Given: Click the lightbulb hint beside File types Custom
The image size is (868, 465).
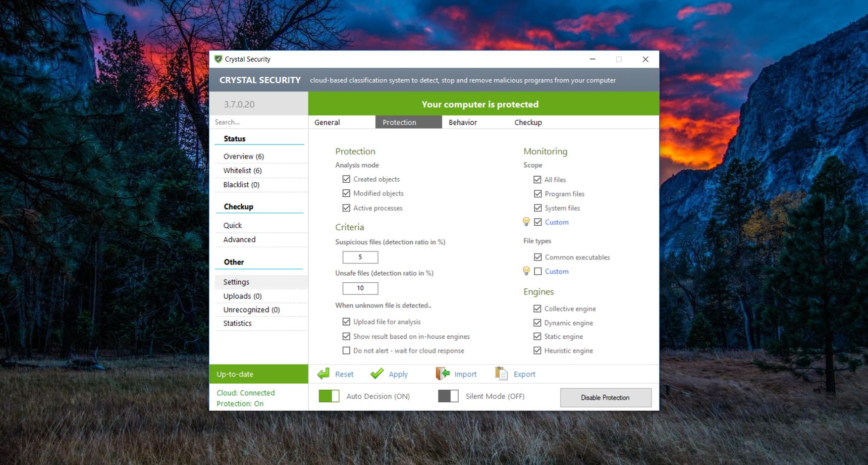Looking at the screenshot, I should [x=526, y=271].
